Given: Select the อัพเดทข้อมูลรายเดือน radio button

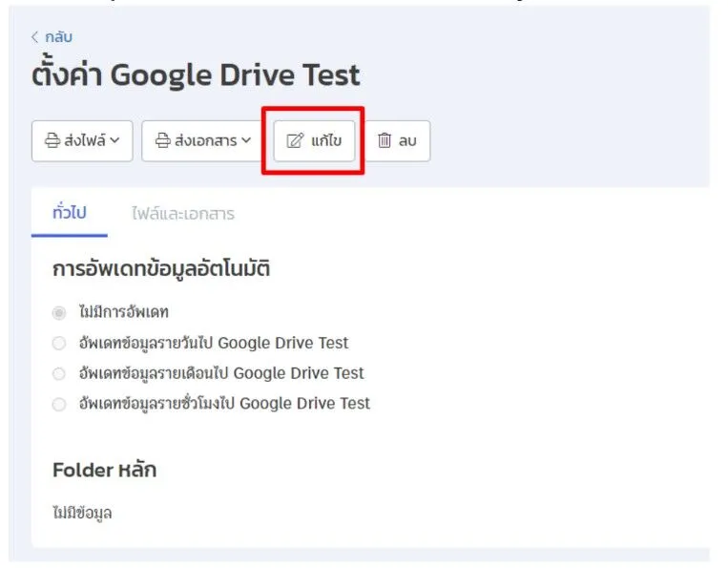Looking at the screenshot, I should [59, 373].
